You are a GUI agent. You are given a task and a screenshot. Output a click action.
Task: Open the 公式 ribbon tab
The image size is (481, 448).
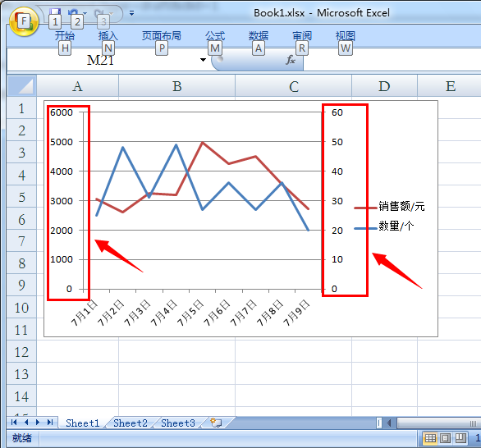215,36
